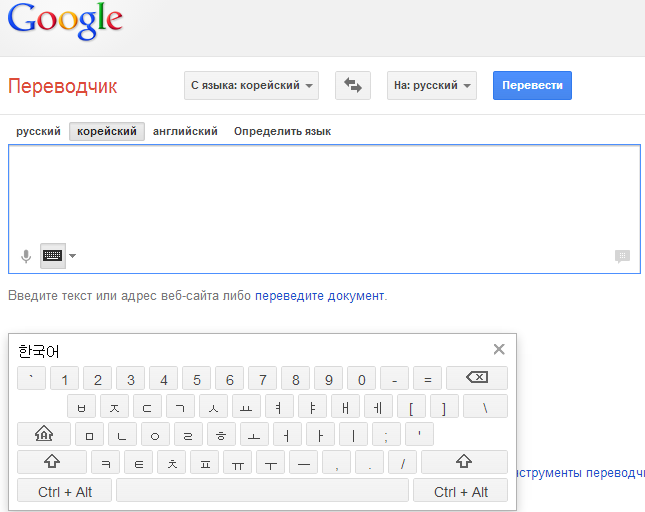This screenshot has height=512, width=645.
Task: Open the input tools dropdown arrow
Action: pos(72,256)
